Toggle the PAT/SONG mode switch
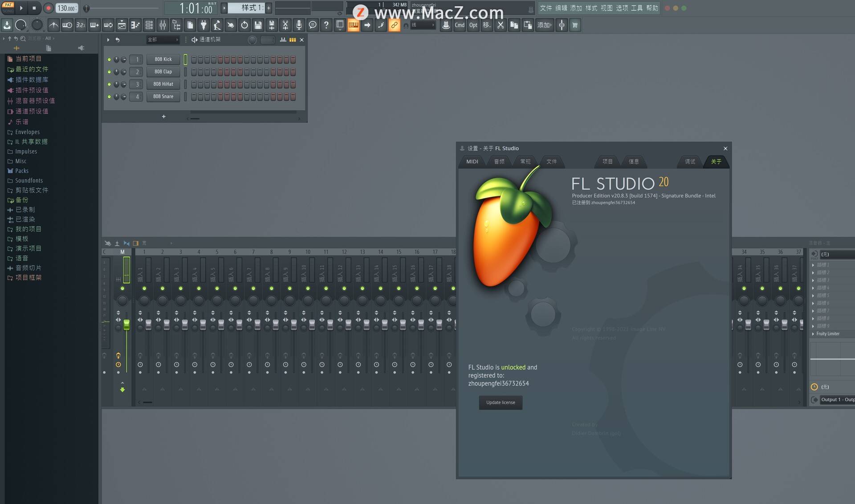 (8, 8)
